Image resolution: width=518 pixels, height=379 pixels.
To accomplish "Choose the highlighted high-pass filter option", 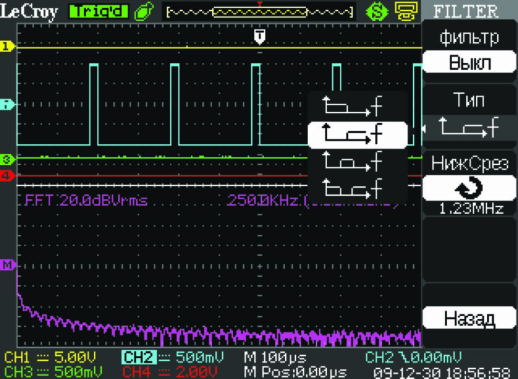I will coord(357,135).
